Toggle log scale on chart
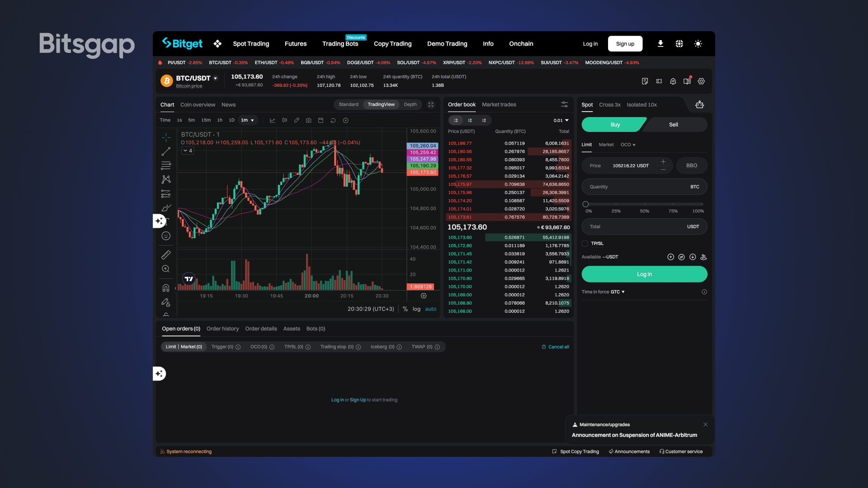868x488 pixels. 416,309
